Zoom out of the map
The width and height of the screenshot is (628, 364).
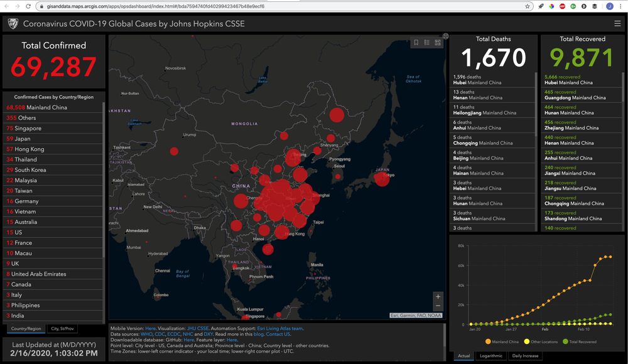pos(438,306)
